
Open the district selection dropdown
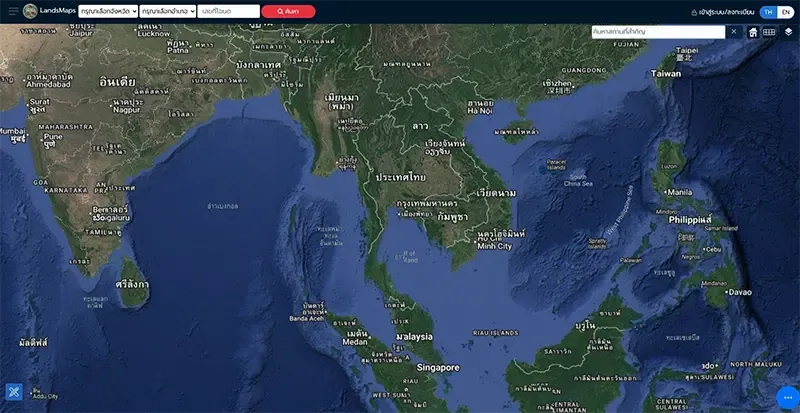[168, 11]
